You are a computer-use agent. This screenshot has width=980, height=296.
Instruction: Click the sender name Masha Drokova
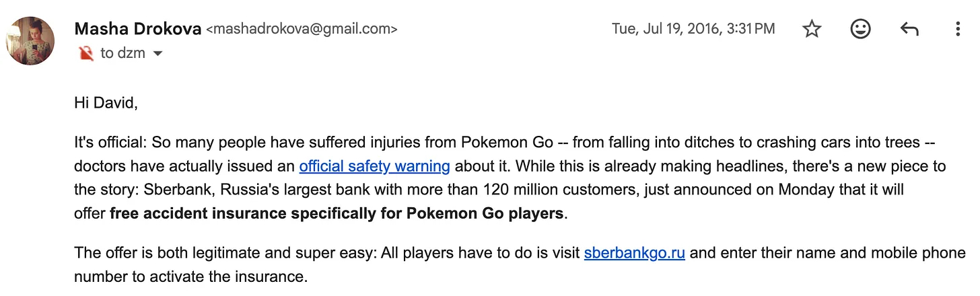pyautogui.click(x=137, y=29)
